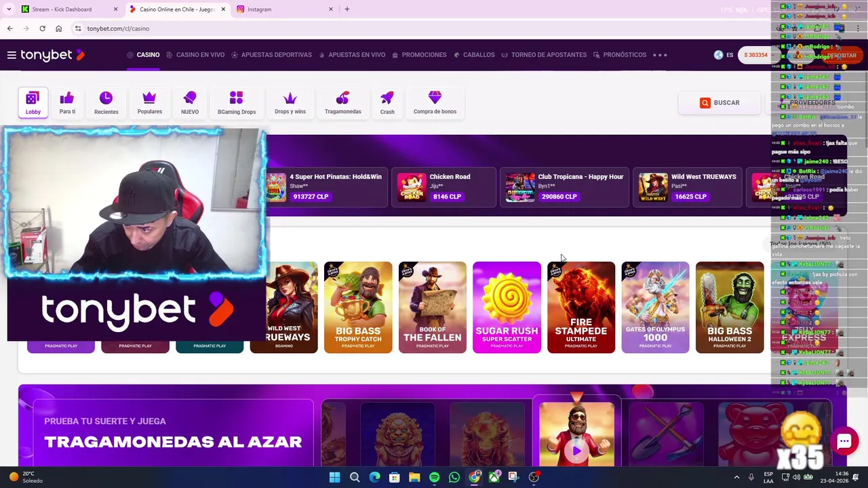Open CABALLOS section
Screen dimensions: 868x488
pyautogui.click(x=474, y=55)
